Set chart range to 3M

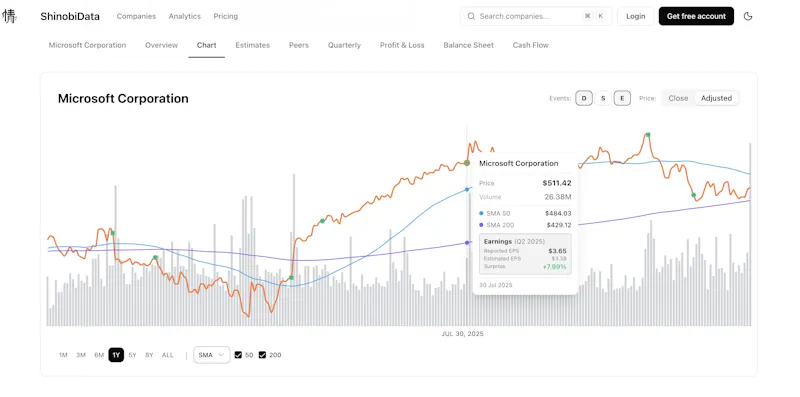(x=81, y=355)
